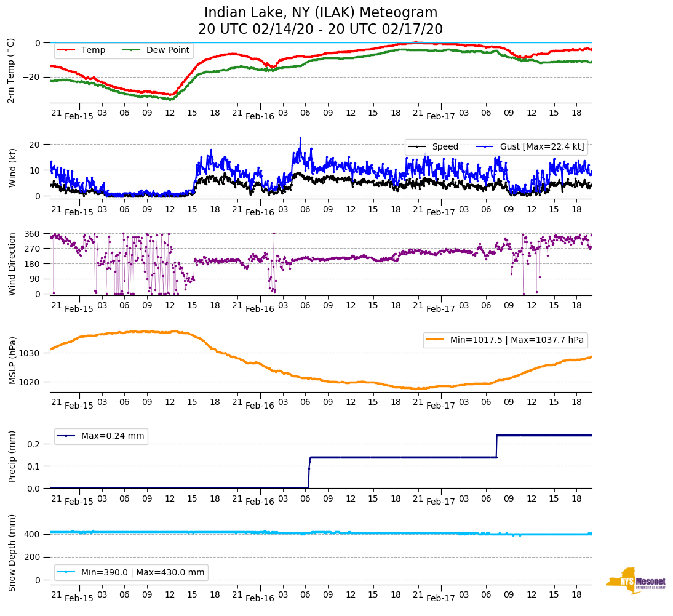This screenshot has width=673, height=616.
Task: Select the 'Indian Lake, NY (ILAK) Meteogram' title
Action: click(x=321, y=13)
